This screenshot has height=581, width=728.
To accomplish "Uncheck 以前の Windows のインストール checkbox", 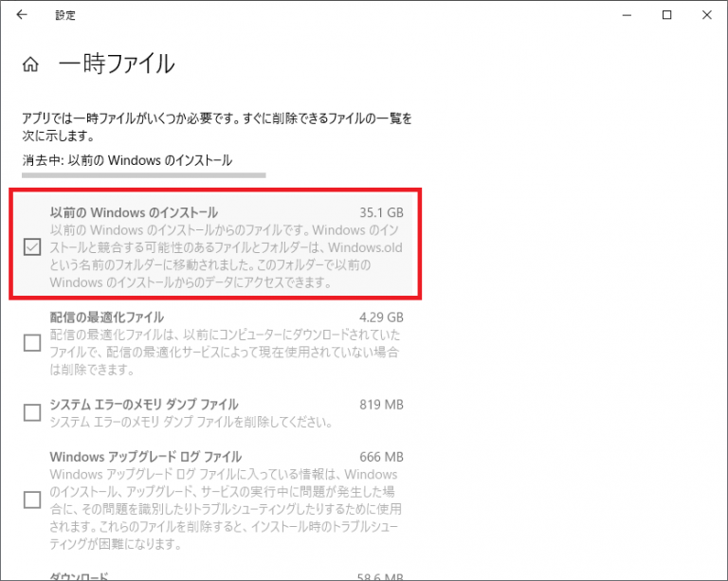I will point(32,247).
